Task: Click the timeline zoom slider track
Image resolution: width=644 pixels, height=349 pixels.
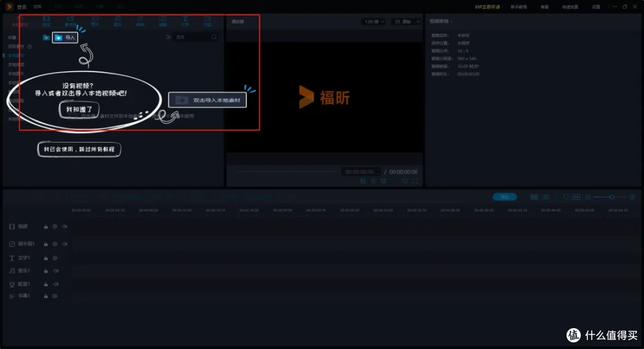Action: 610,197
